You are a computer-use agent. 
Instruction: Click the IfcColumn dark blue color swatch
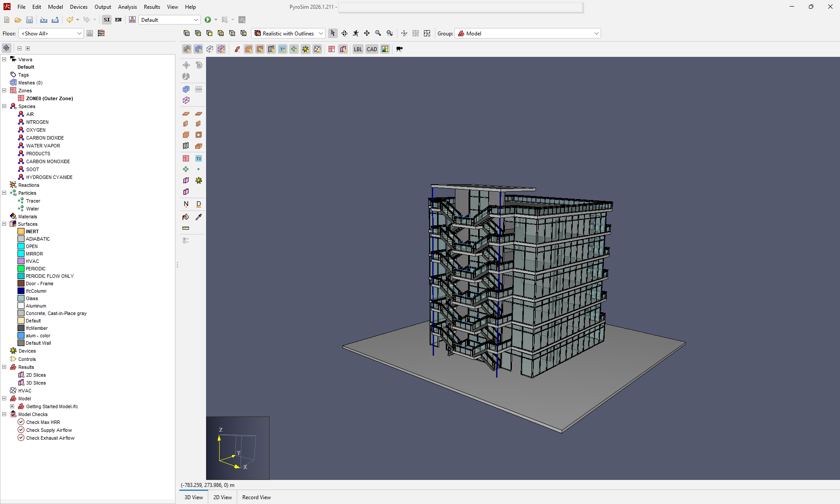coord(21,291)
